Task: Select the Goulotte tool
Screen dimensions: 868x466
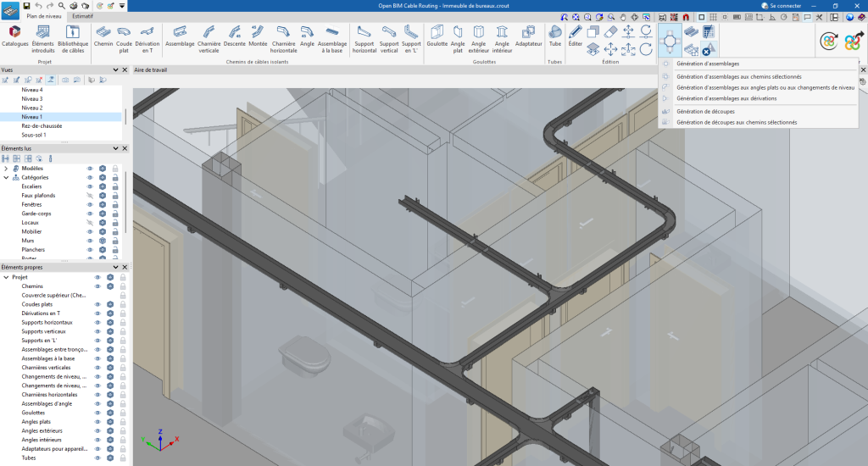Action: (437, 37)
